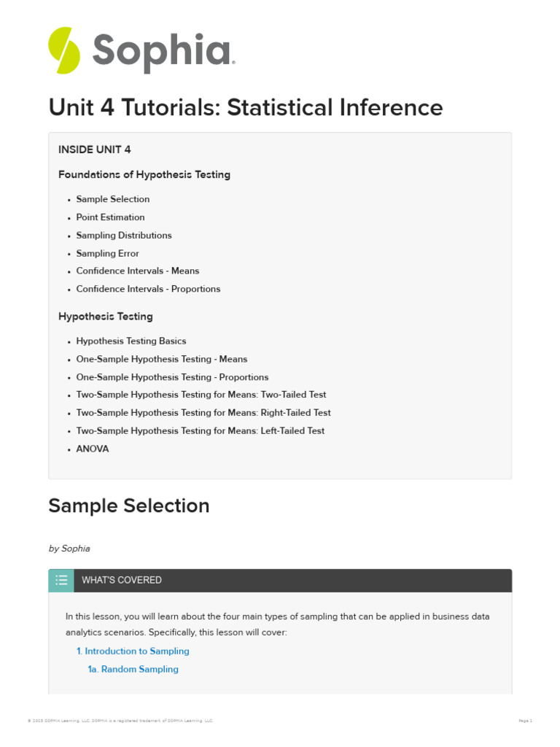Open the Right-Tailed Test topic
Image resolution: width=560 pixels, height=747 pixels.
pos(203,413)
